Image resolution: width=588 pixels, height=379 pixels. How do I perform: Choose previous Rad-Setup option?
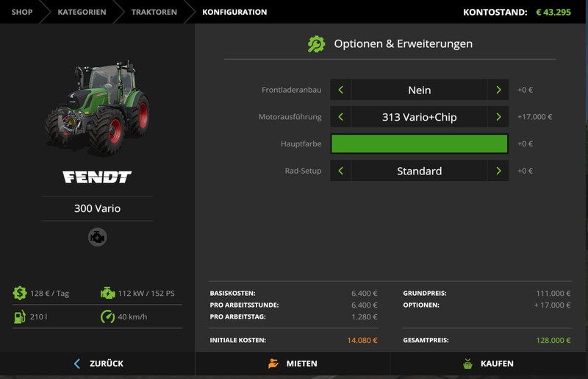coord(340,171)
